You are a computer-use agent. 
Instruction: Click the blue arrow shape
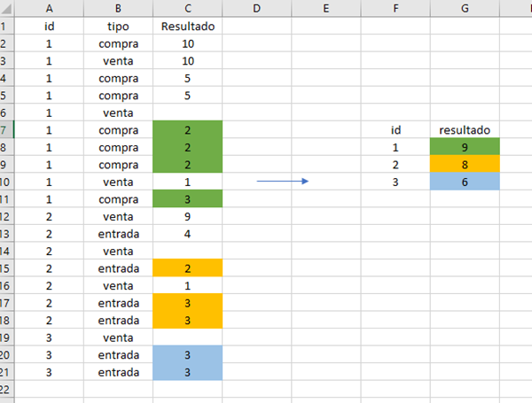click(x=282, y=182)
